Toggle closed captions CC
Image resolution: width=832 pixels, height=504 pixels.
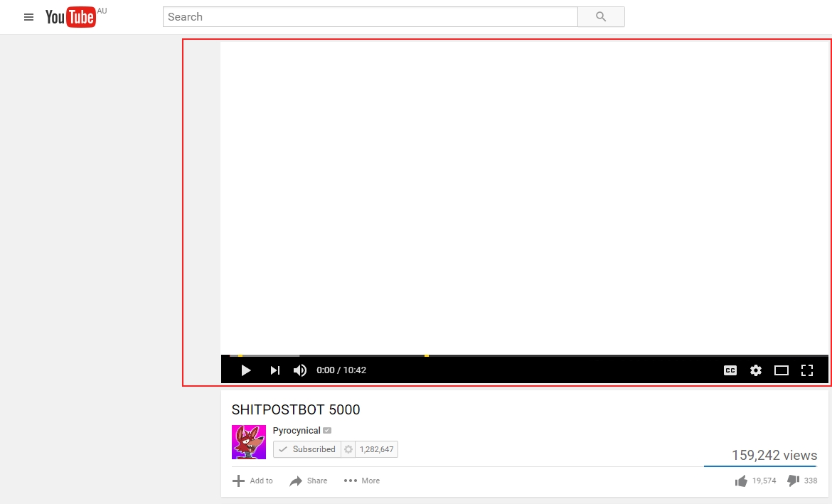coord(730,370)
